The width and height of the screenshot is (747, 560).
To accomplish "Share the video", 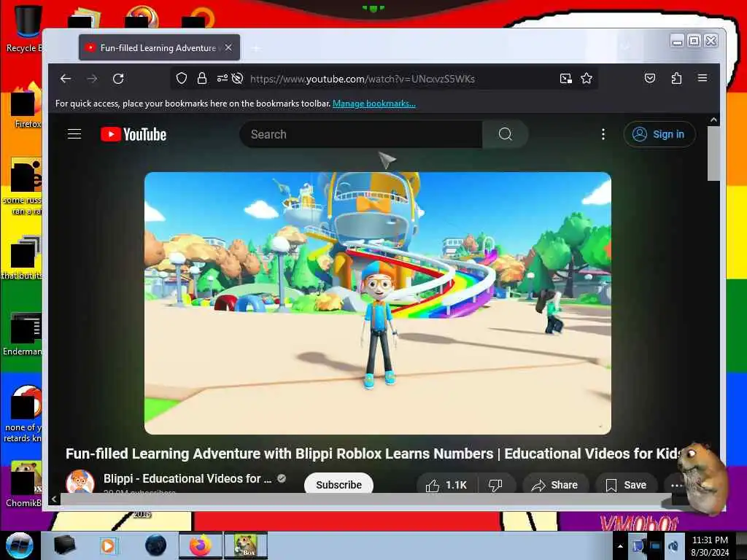I will [x=555, y=485].
